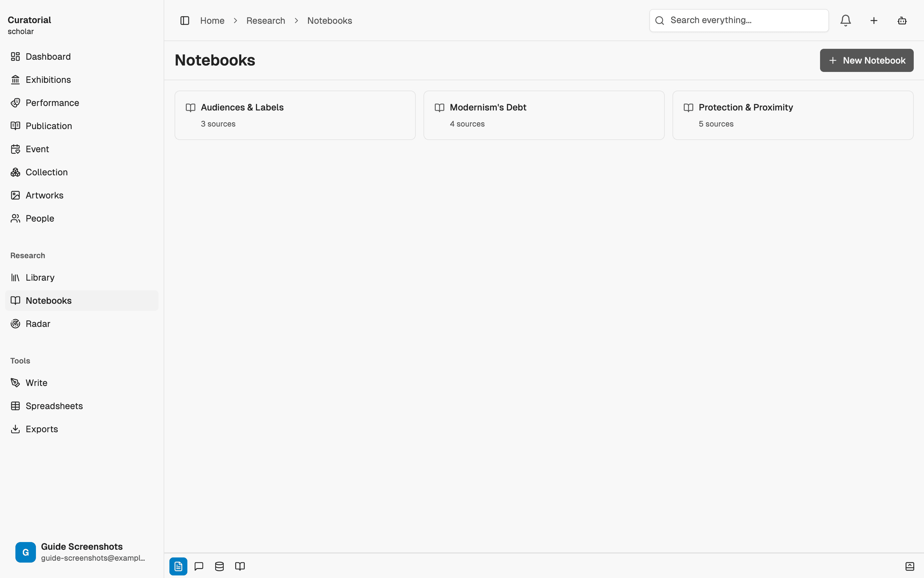
Task: Open the notifications bell
Action: pyautogui.click(x=845, y=21)
